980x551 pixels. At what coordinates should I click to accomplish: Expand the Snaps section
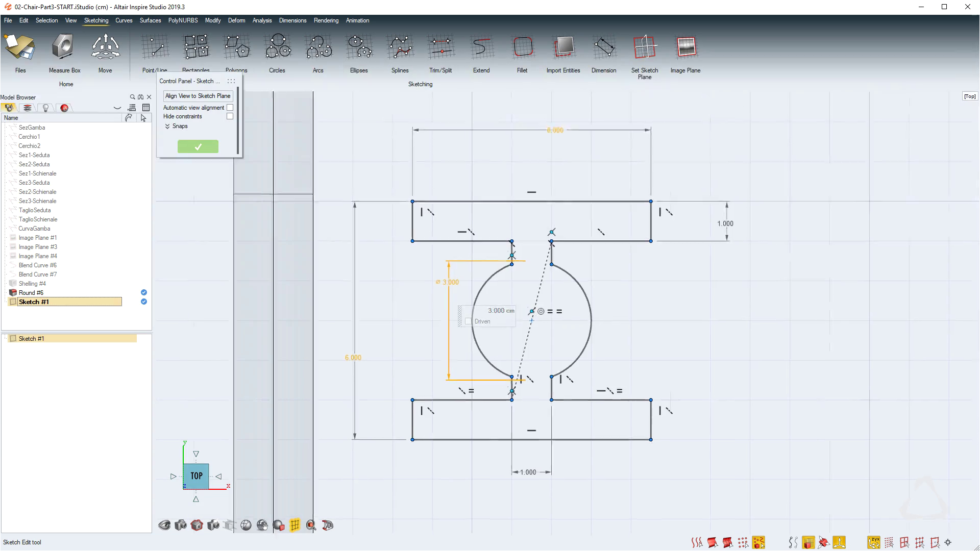tap(167, 126)
